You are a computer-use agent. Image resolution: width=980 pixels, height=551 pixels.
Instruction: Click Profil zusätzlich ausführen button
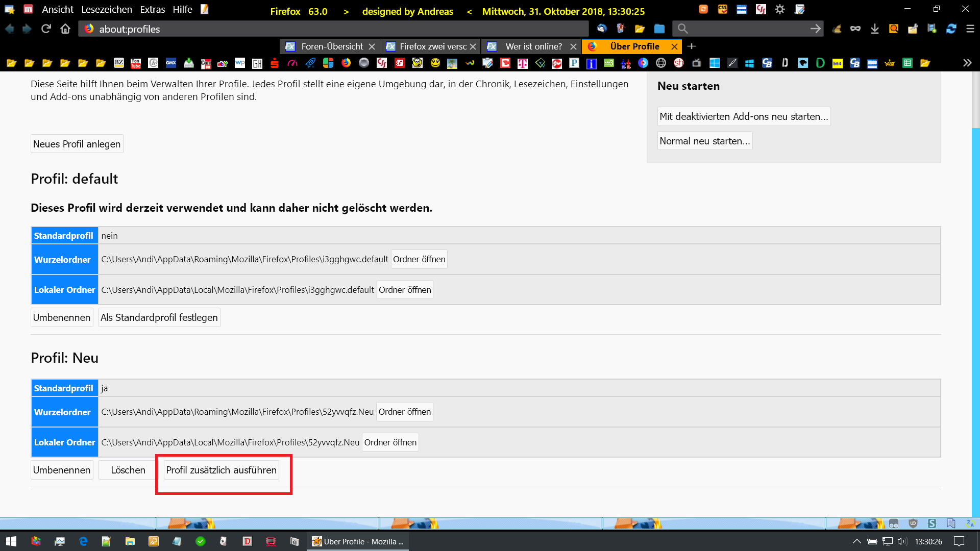click(x=221, y=470)
